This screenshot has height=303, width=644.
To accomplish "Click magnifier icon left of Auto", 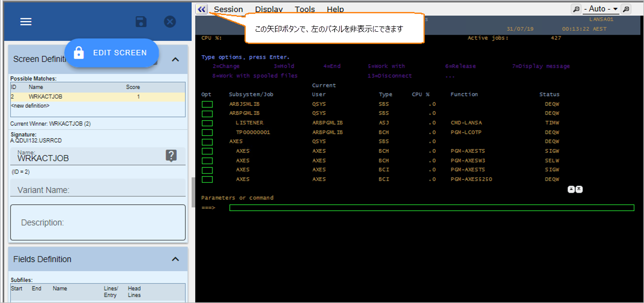I will tap(576, 9).
